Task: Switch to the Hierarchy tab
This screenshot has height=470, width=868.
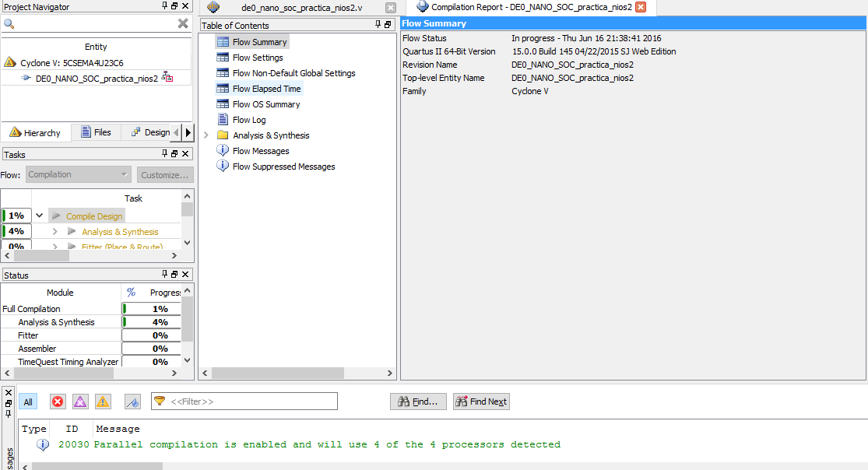Action: [x=36, y=133]
